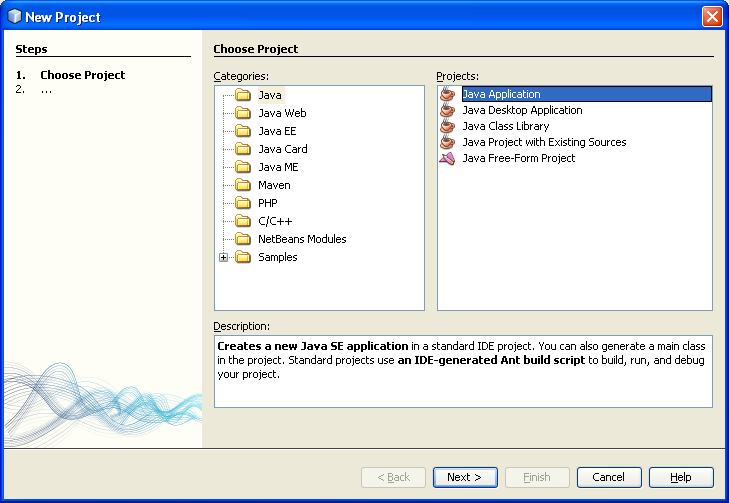This screenshot has width=729, height=503.
Task: Choose Java Desktop Application project type
Action: pos(522,110)
